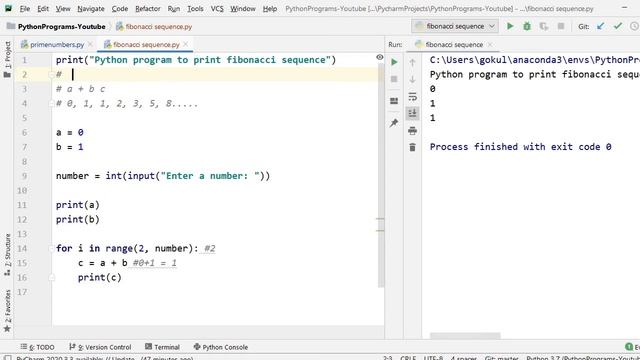This screenshot has height=360, width=640.
Task: Click 'Process finished with exit code 0' text
Action: (520, 147)
